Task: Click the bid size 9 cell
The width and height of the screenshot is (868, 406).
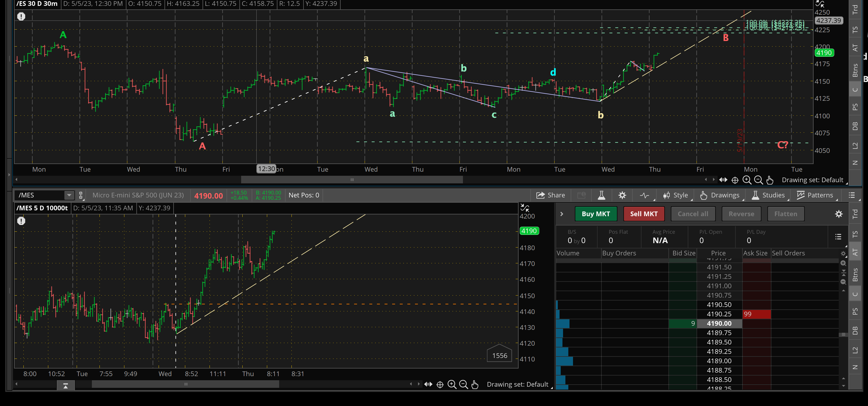Action: tap(682, 323)
